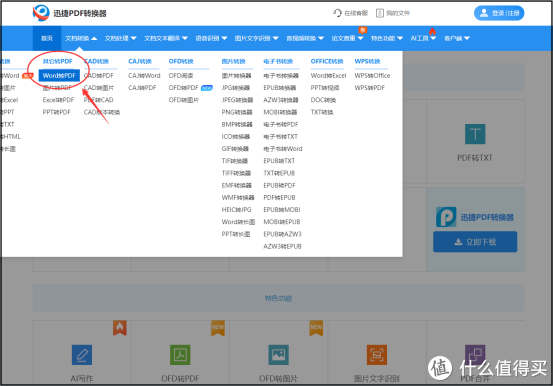Expand the 论文查重 dropdown
Image resolution: width=553 pixels, height=386 pixels.
[347, 38]
